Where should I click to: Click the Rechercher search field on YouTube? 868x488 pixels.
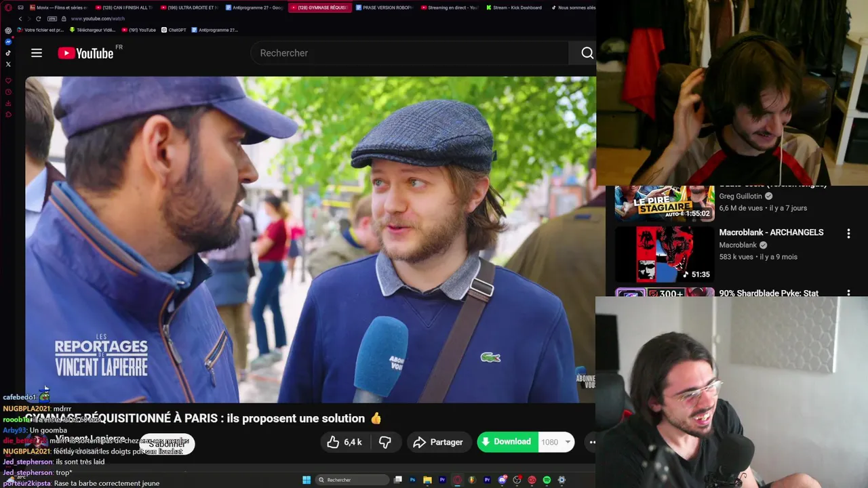(x=410, y=53)
